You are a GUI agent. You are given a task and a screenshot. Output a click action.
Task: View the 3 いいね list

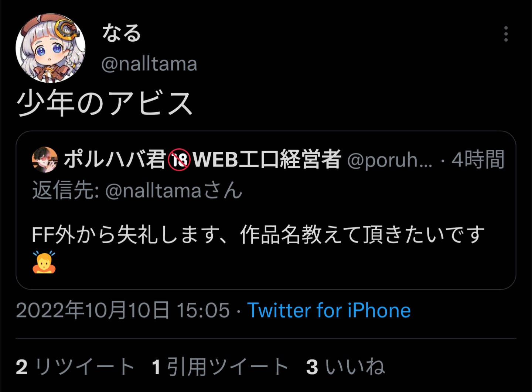pyautogui.click(x=345, y=367)
